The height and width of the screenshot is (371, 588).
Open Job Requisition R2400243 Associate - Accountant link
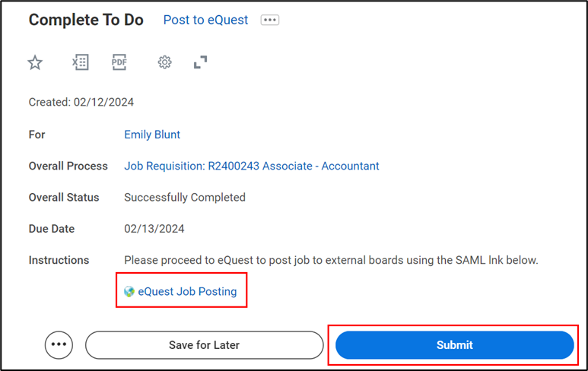251,166
